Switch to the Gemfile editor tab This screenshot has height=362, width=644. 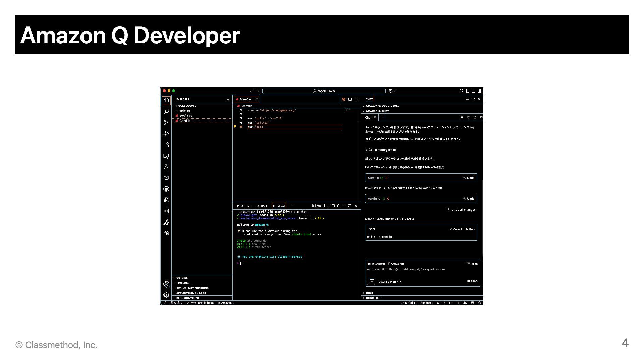pos(247,99)
